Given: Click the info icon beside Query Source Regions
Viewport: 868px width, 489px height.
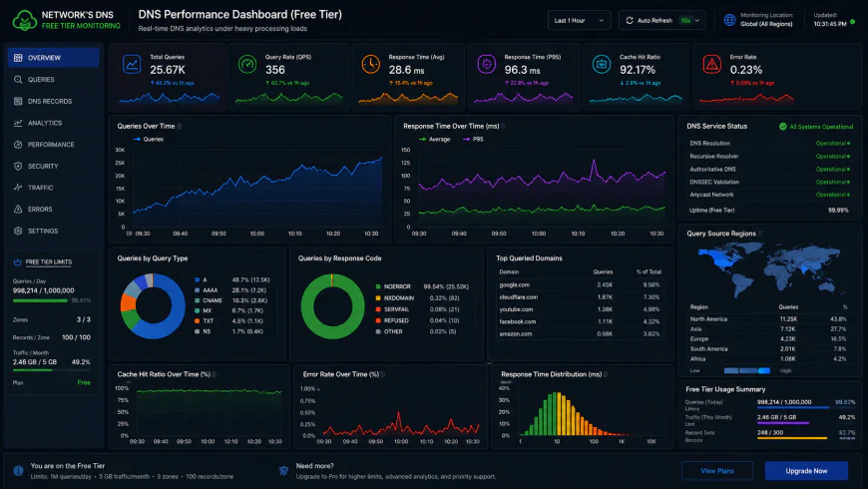Looking at the screenshot, I should click(x=760, y=234).
